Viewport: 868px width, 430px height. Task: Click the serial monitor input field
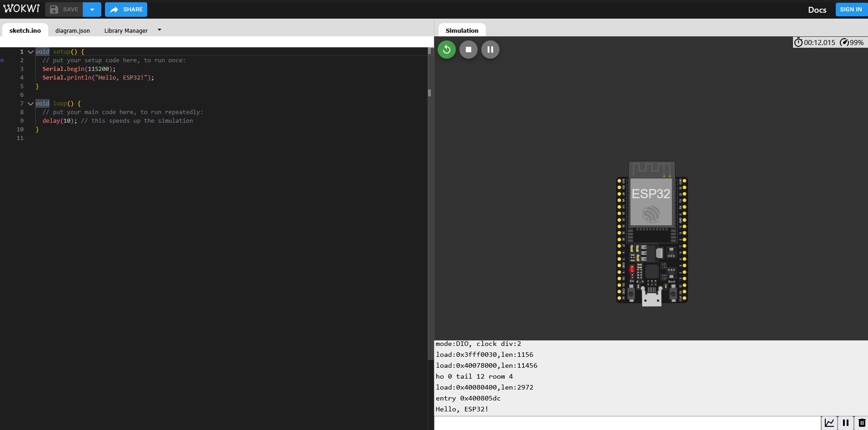(x=628, y=423)
